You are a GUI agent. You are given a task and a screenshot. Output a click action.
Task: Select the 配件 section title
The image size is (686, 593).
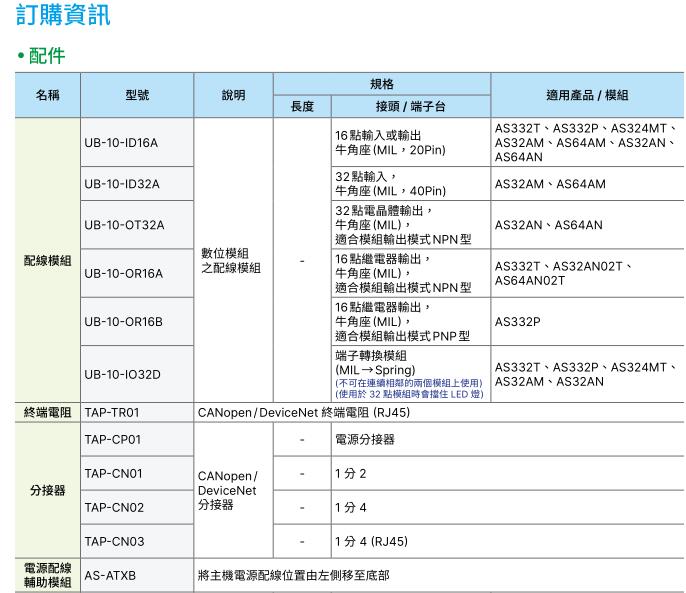[x=40, y=54]
